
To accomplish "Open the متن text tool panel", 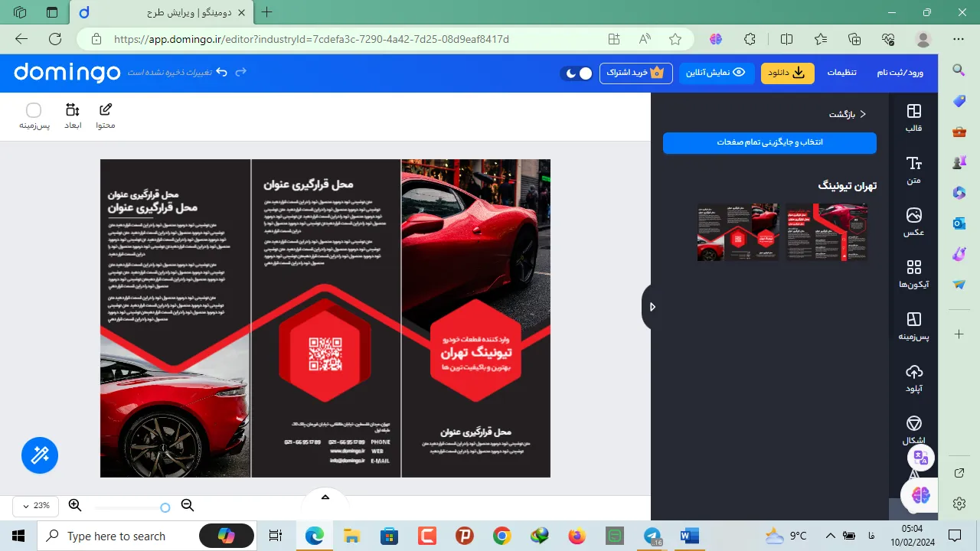I will (913, 170).
